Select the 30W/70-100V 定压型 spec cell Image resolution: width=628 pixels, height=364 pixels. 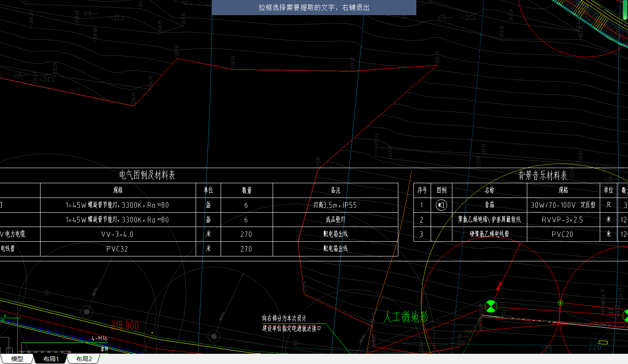563,205
